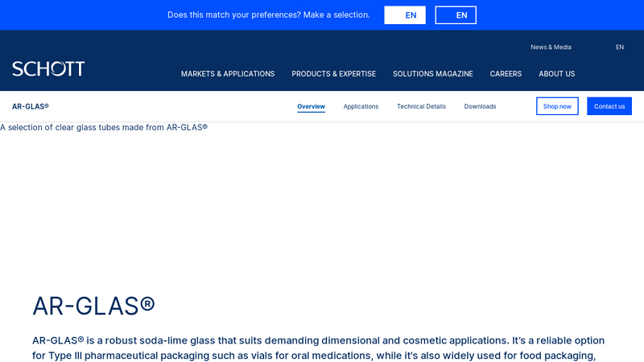
Task: Click the AR-GLAS® sub-navigation title
Action: pos(31,106)
